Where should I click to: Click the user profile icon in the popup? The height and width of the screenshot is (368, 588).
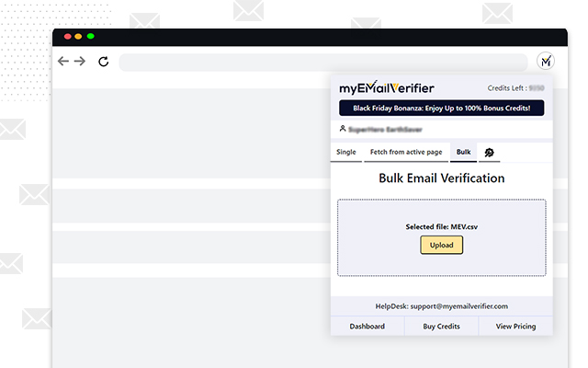pos(343,129)
